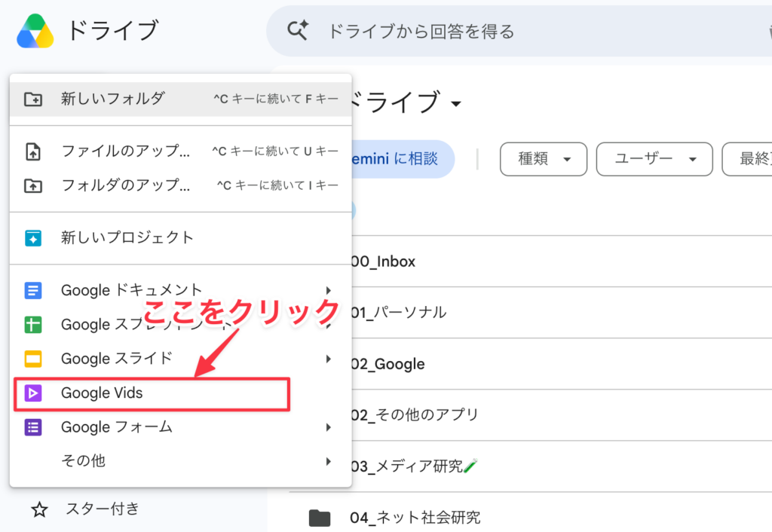Open スター付き in the sidebar
The image size is (772, 532).
coord(103,509)
